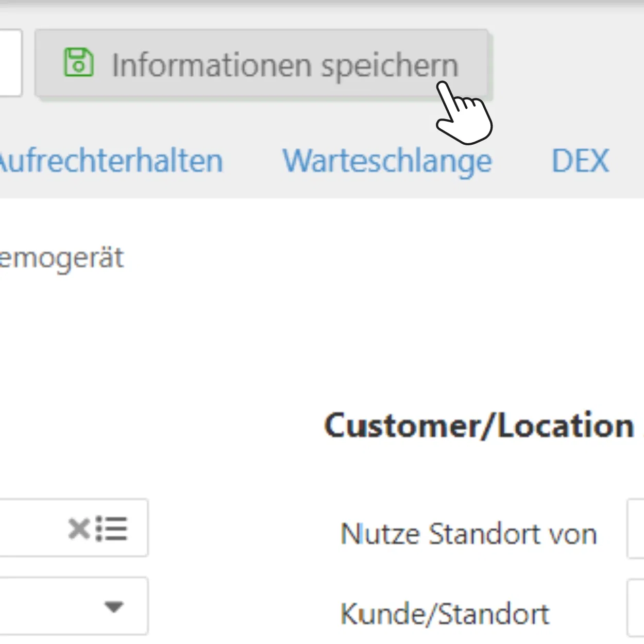This screenshot has width=644, height=644.
Task: Click the Nutze Standort von label
Action: (468, 534)
